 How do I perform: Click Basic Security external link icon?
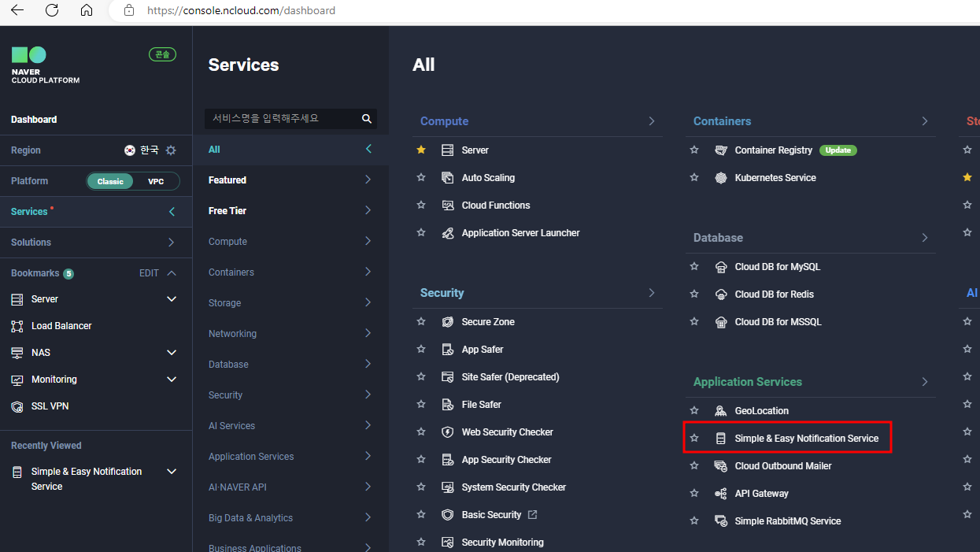coord(533,515)
